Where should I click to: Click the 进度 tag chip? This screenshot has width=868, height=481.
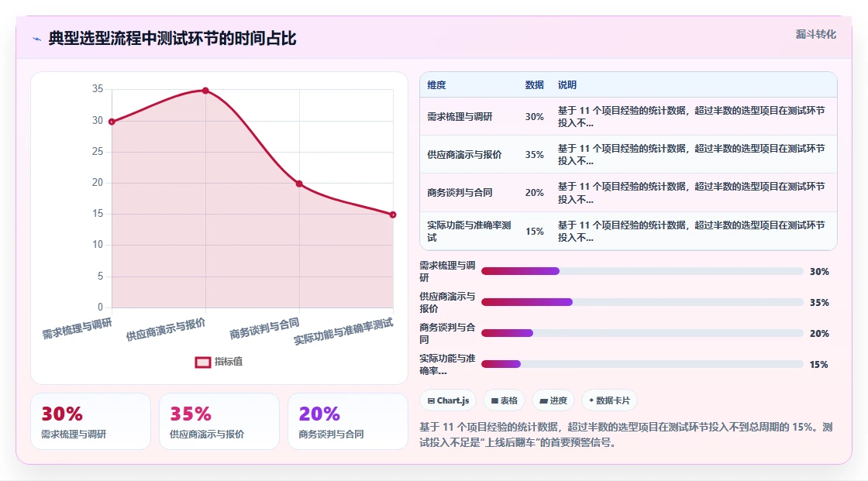553,400
